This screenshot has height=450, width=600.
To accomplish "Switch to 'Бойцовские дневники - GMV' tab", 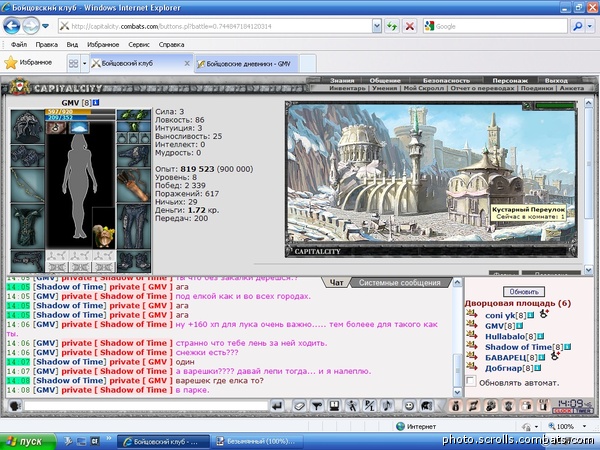I will [x=247, y=64].
